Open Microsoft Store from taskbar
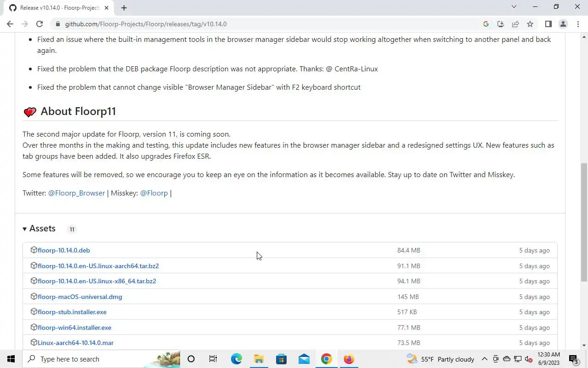Image resolution: width=588 pixels, height=368 pixels. click(281, 359)
